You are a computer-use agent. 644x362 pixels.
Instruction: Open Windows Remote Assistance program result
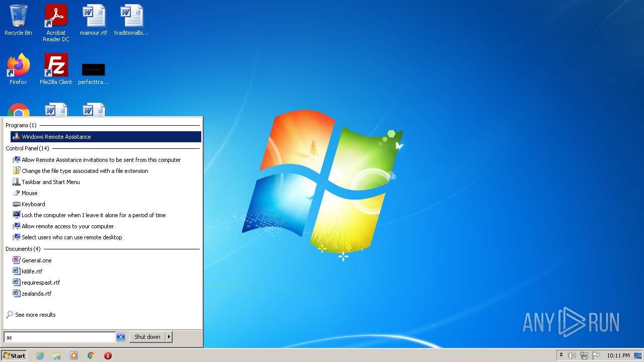[106, 137]
